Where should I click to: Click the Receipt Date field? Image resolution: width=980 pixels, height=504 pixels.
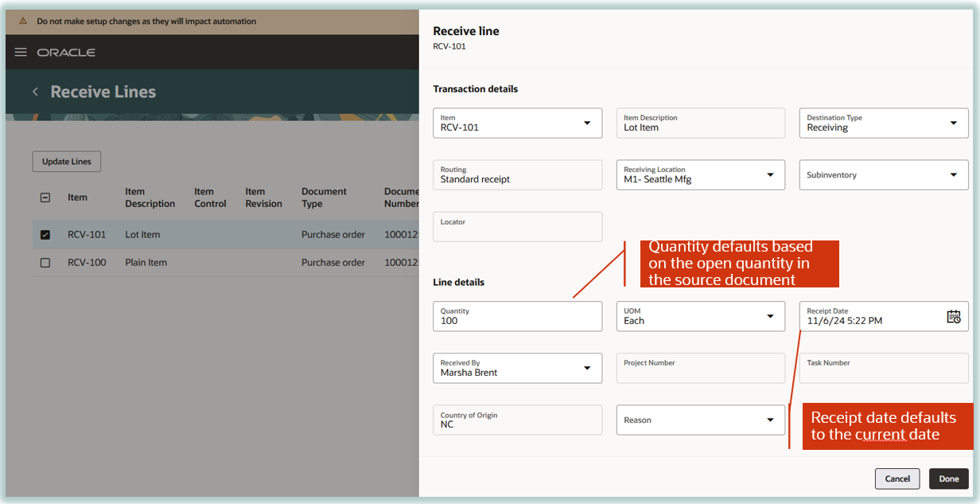tap(884, 316)
